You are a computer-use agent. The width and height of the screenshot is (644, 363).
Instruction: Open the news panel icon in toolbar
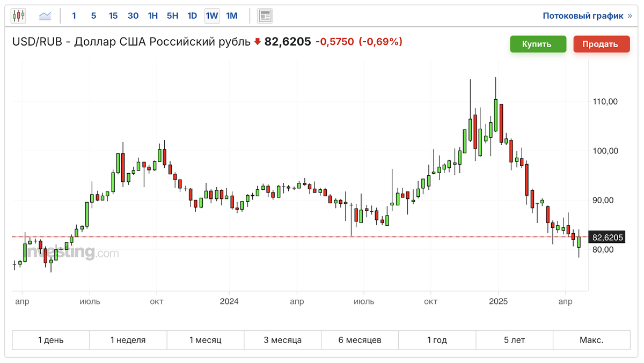[264, 16]
